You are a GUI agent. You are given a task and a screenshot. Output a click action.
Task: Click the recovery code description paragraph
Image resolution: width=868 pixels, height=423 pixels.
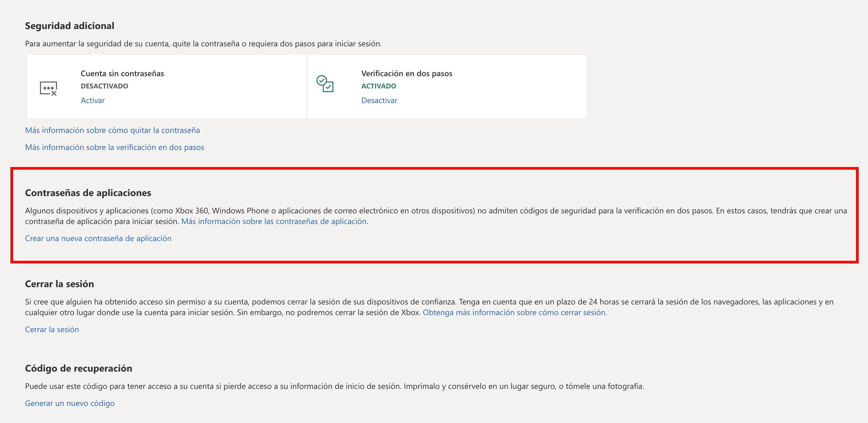pos(334,386)
